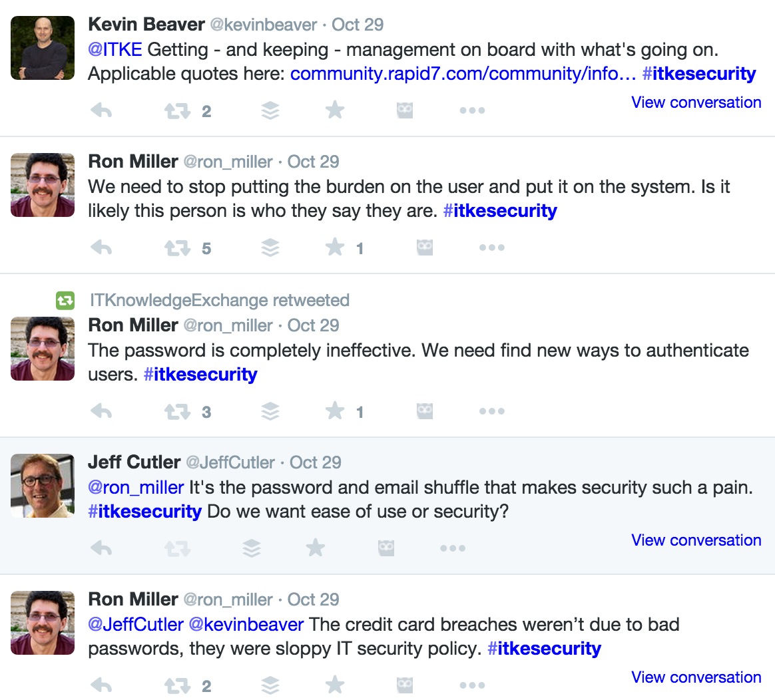775x700 pixels.
Task: Click Jeff Cutler's profile picture
Action: (43, 486)
